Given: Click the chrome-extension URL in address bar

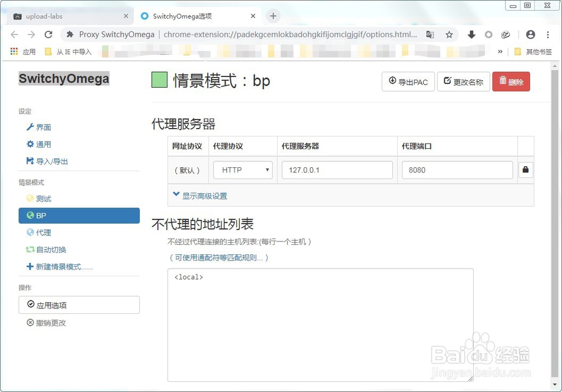Looking at the screenshot, I should pyautogui.click(x=291, y=34).
